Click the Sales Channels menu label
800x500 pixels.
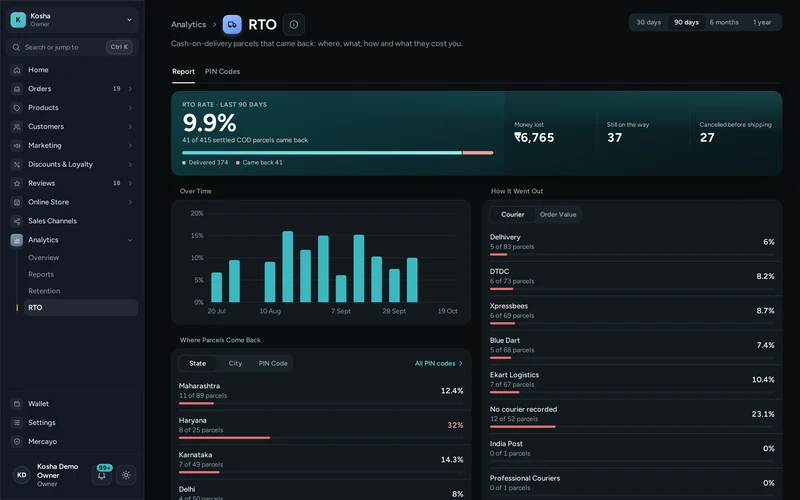tap(53, 221)
